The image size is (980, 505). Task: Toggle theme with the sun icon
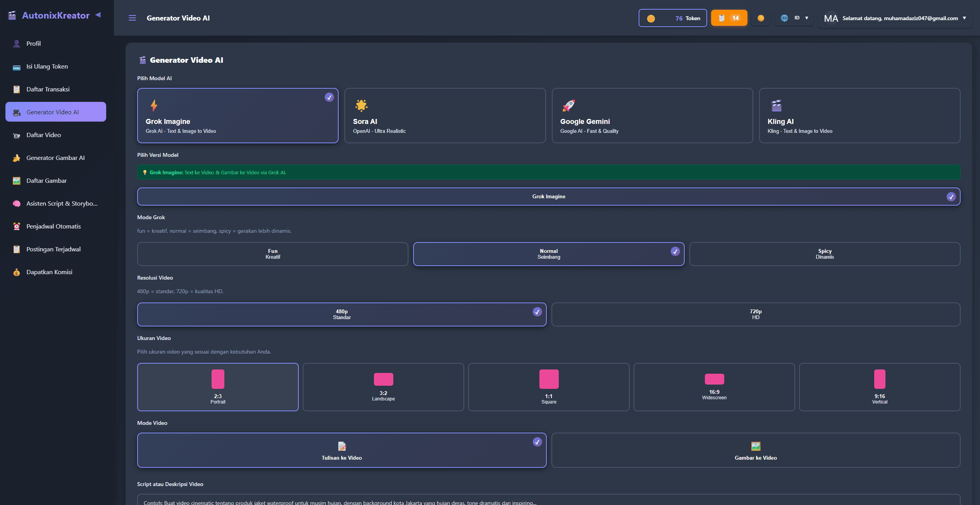click(761, 18)
